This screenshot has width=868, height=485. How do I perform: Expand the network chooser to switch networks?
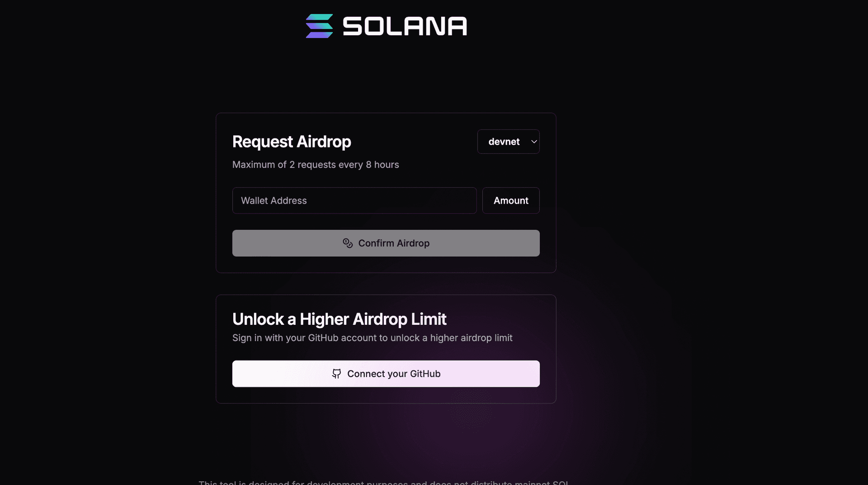pos(508,141)
